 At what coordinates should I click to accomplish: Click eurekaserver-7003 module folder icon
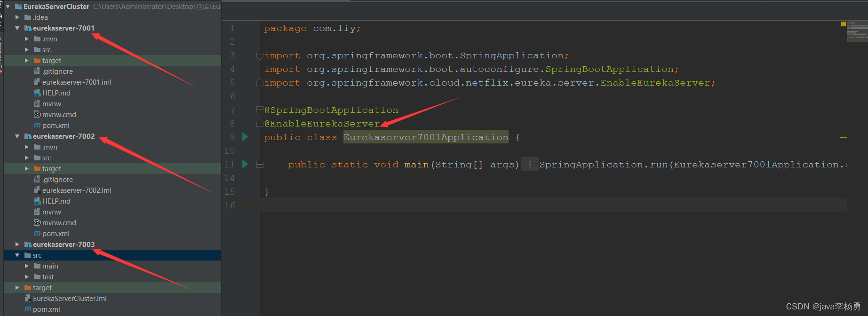coord(28,245)
